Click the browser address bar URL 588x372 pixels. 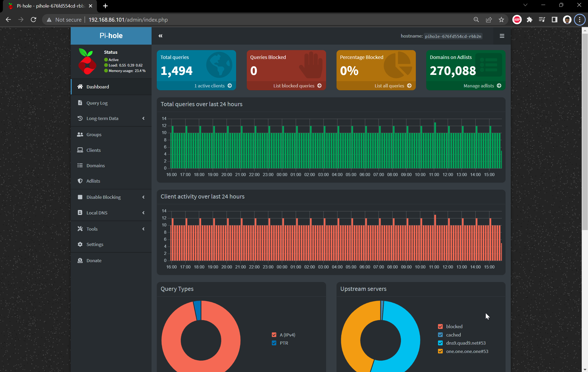(x=128, y=20)
